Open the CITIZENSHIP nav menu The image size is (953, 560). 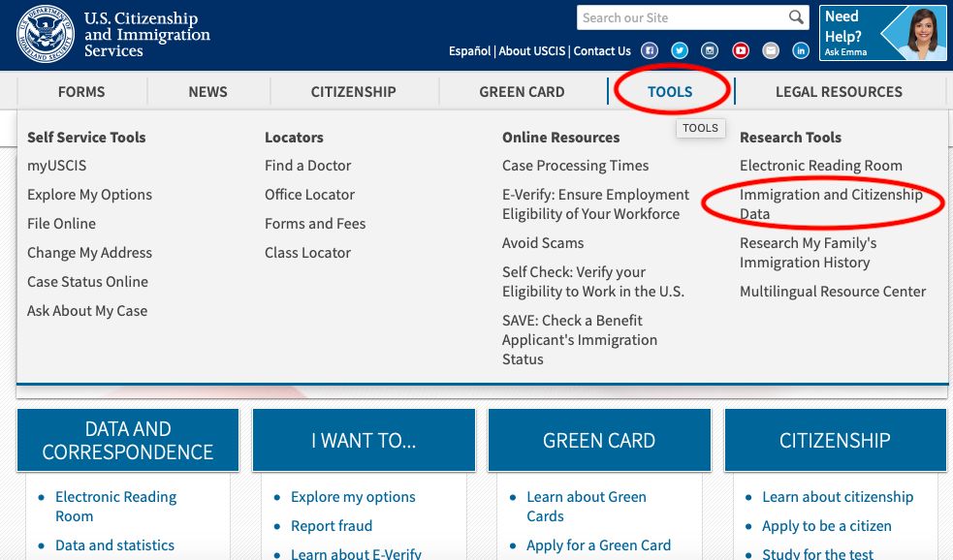353,92
